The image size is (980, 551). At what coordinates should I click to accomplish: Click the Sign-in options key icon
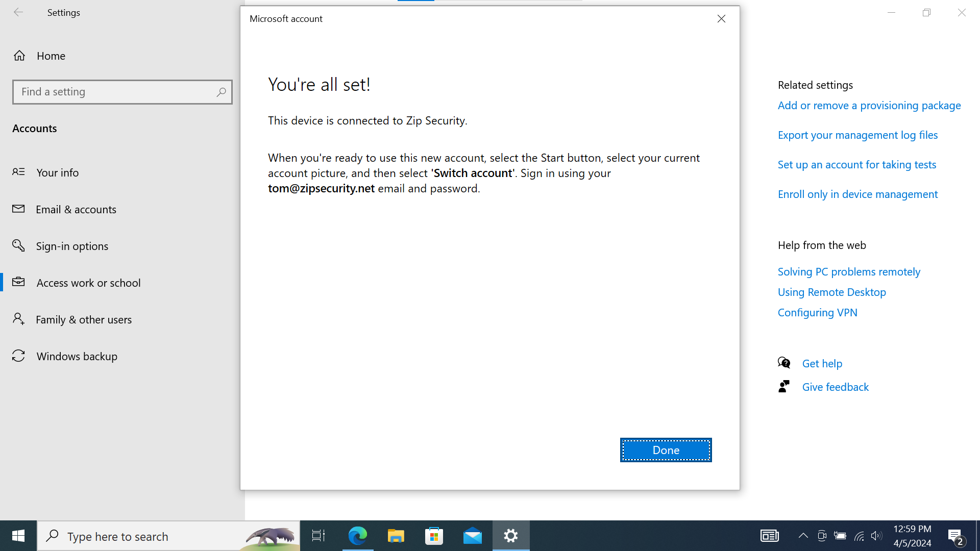18,246
